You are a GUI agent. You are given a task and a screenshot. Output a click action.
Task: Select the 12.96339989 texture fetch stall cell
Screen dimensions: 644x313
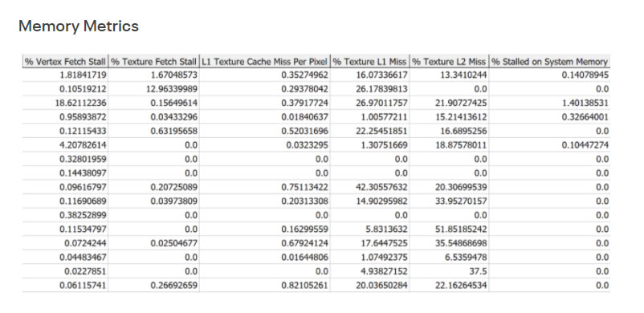click(154, 89)
